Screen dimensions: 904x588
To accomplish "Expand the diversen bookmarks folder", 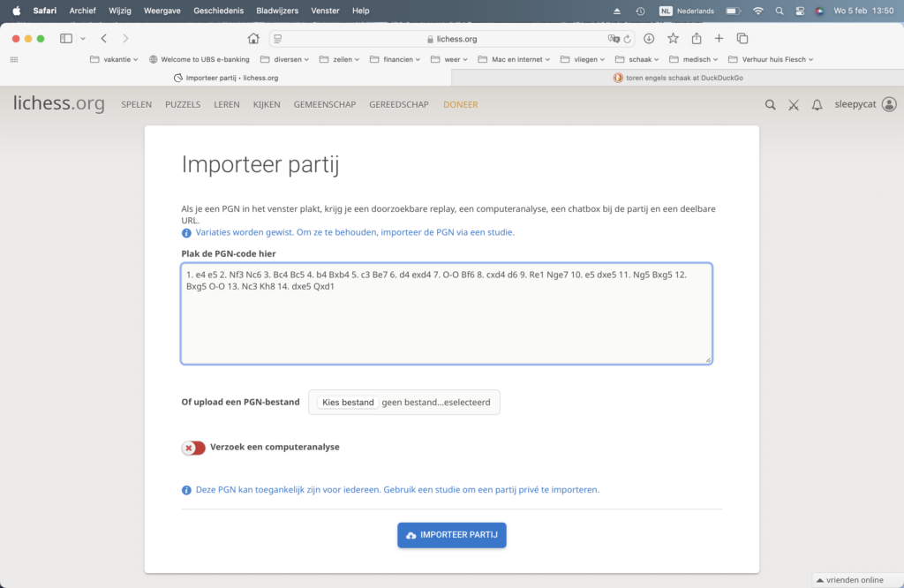I will [x=285, y=59].
